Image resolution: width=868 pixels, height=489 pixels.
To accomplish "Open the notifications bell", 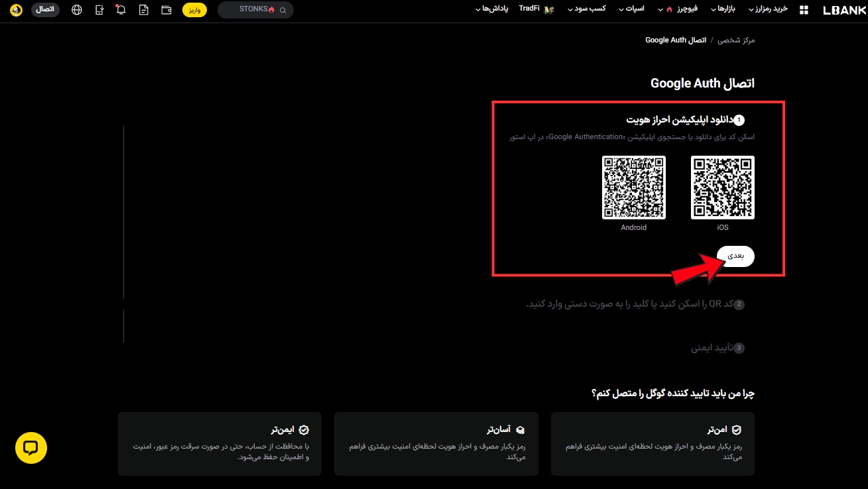I will tap(121, 10).
